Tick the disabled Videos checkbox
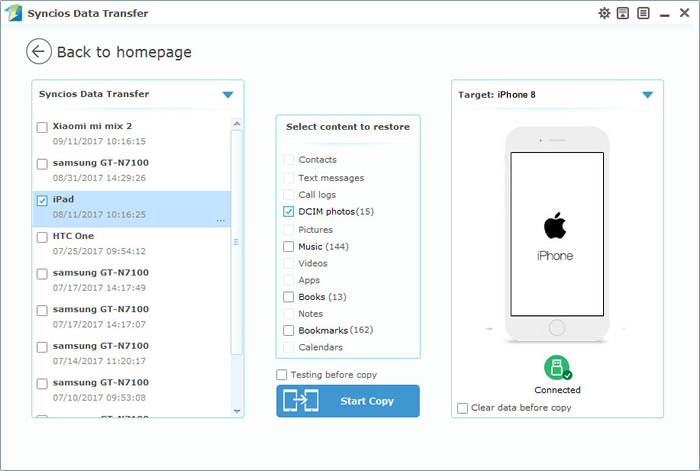 tap(288, 263)
